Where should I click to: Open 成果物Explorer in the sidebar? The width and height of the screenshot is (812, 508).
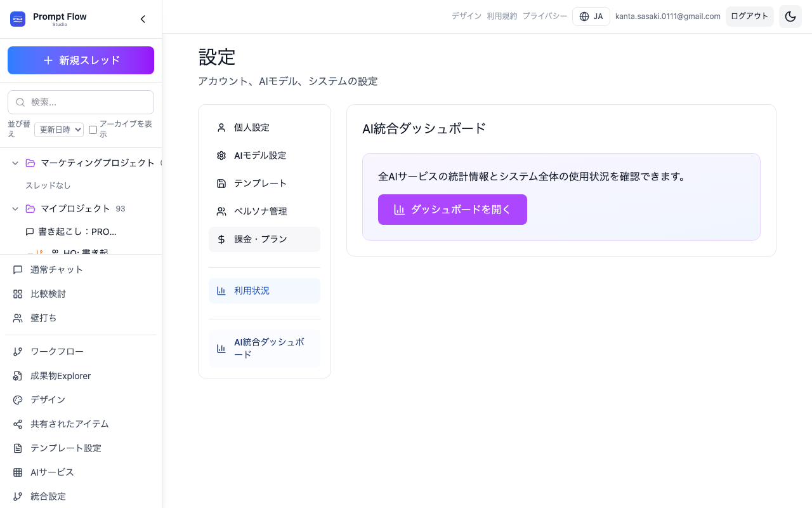click(81, 376)
